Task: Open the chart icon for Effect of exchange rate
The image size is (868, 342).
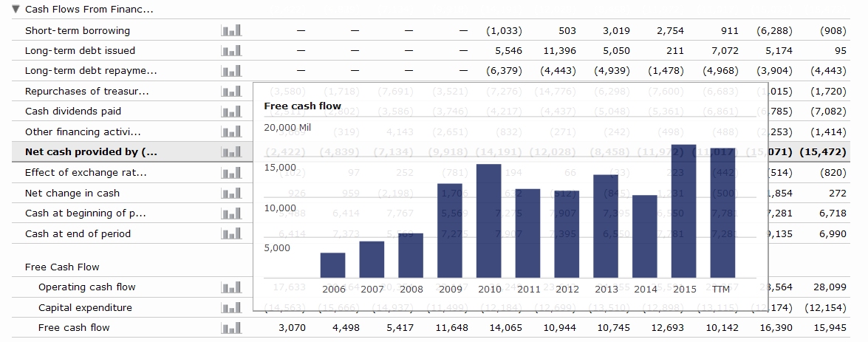Action: [x=231, y=173]
